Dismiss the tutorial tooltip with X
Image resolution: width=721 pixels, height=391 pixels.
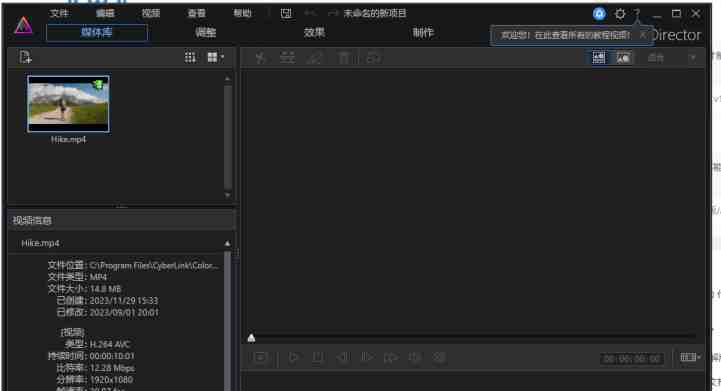point(643,35)
